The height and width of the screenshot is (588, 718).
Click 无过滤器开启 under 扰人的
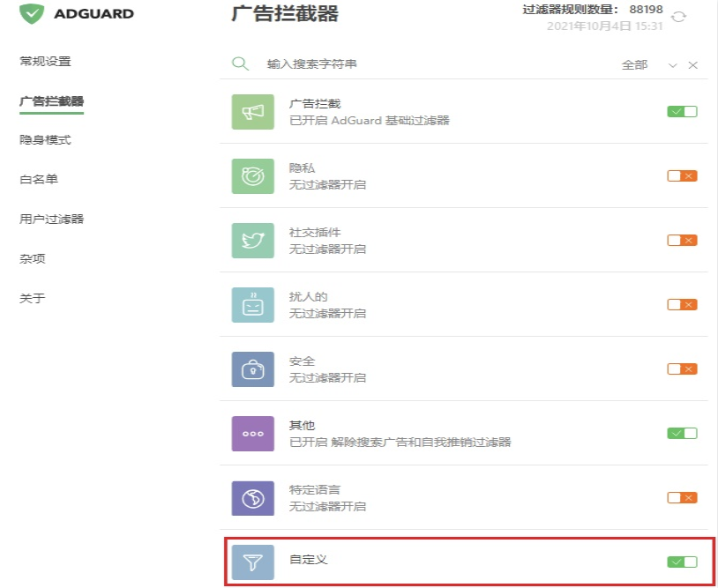(x=327, y=313)
